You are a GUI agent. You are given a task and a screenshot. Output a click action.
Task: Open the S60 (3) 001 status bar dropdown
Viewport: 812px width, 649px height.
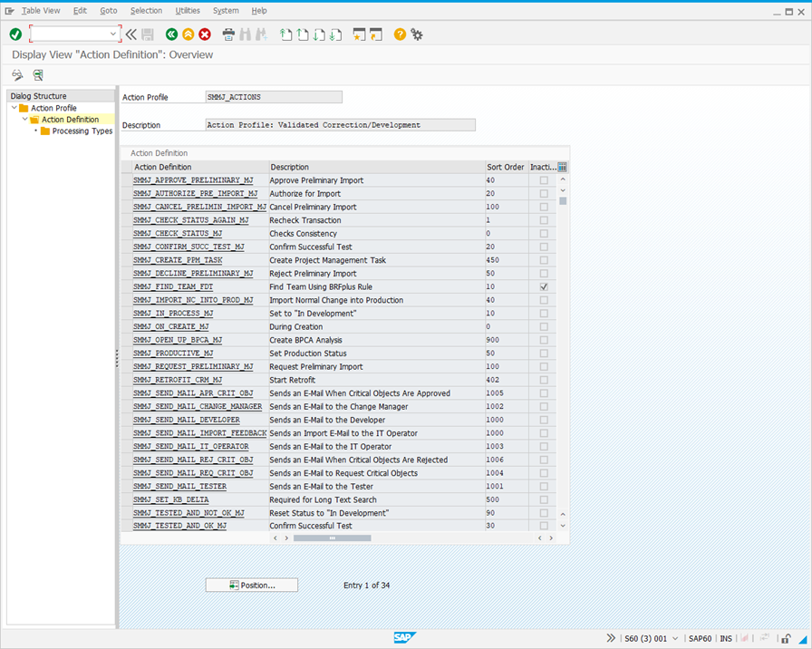(x=674, y=638)
